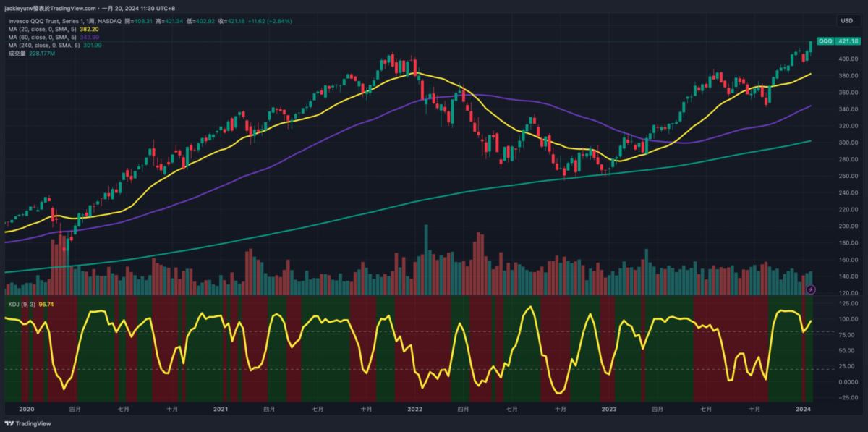The width and height of the screenshot is (868, 432).
Task: Click the 2022 label on time axis
Action: tap(414, 409)
